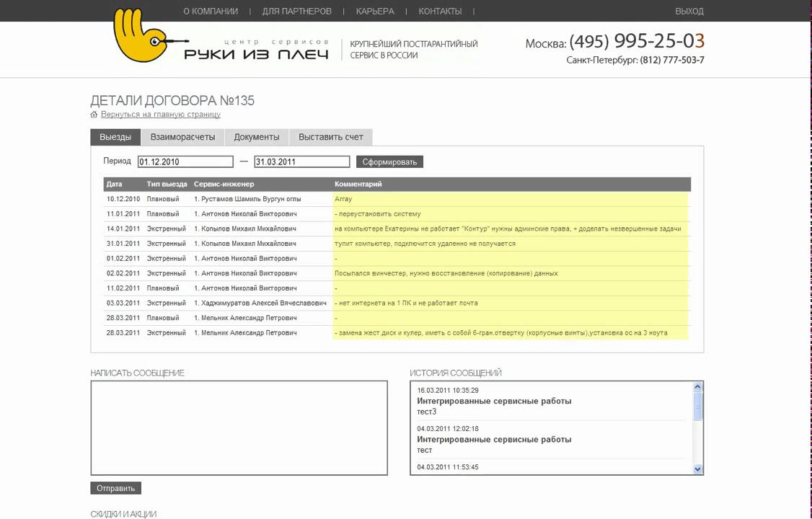Switch to the Взаиморасчеты tab
Image resolution: width=812 pixels, height=519 pixels.
(182, 137)
